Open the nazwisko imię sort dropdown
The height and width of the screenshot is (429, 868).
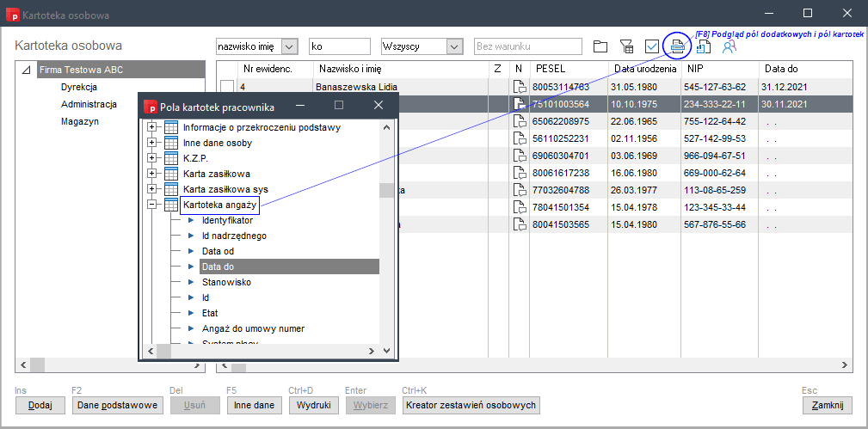[290, 46]
